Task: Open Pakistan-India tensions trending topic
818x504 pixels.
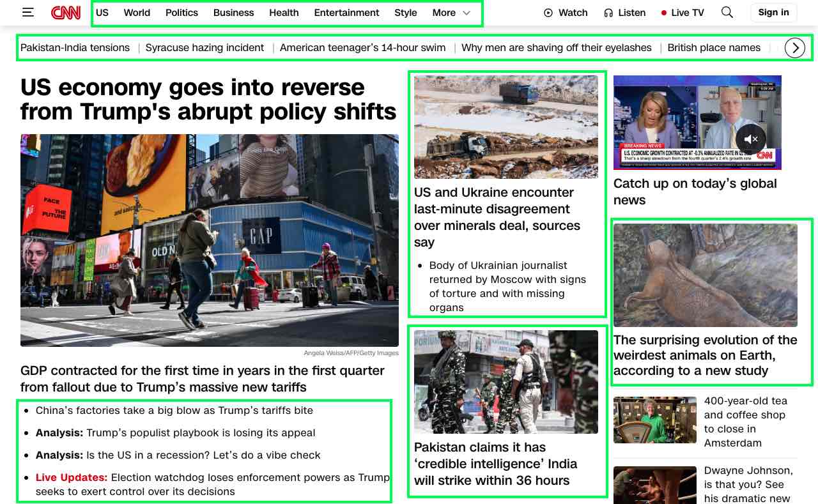Action: pyautogui.click(x=75, y=48)
